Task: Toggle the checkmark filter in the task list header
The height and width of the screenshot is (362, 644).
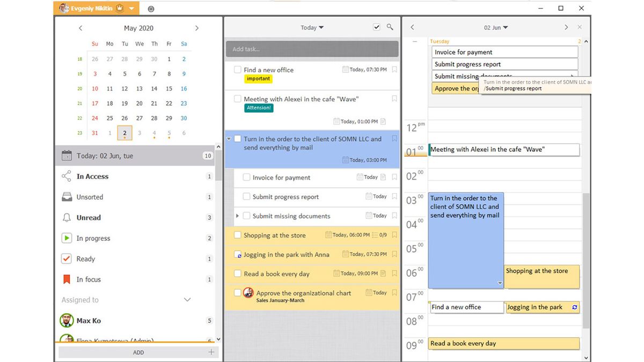Action: tap(376, 27)
